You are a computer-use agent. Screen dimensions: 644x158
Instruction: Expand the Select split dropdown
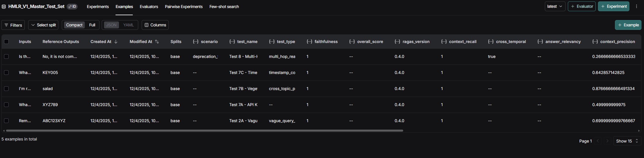tap(43, 25)
